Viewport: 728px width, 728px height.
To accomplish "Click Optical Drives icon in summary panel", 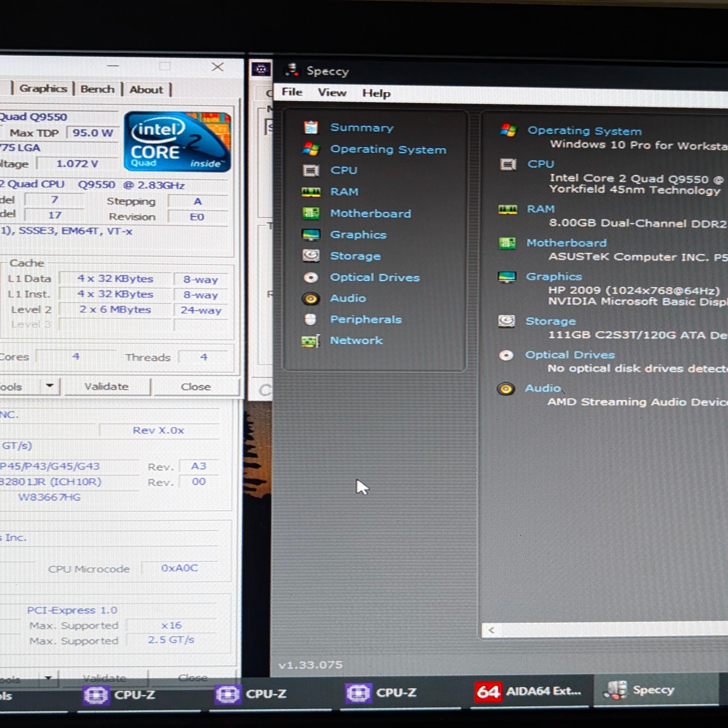I will coord(506,355).
